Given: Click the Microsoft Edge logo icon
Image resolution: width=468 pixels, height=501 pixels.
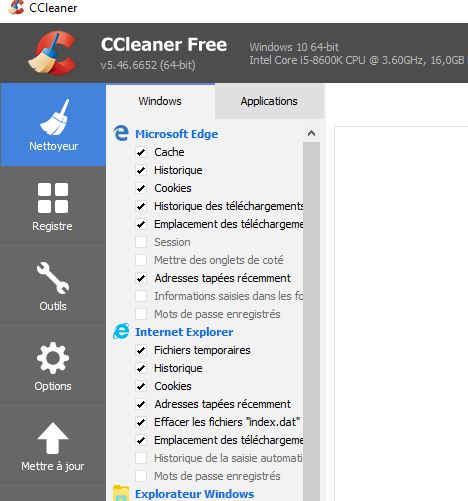Looking at the screenshot, I should click(x=121, y=133).
